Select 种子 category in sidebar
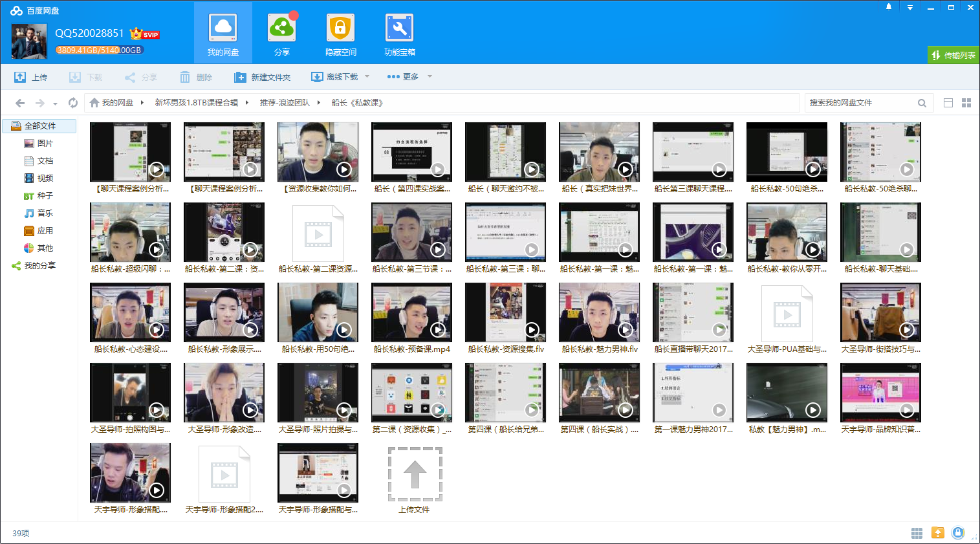 click(x=38, y=195)
